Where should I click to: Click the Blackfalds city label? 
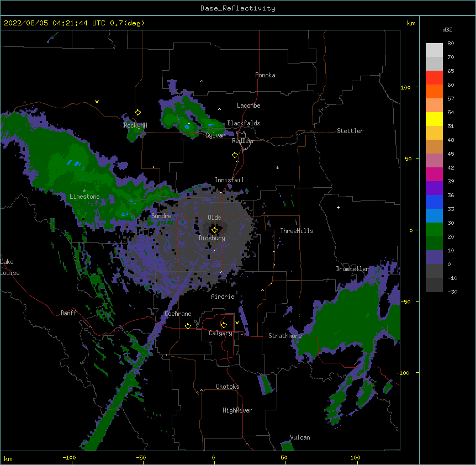click(x=244, y=123)
